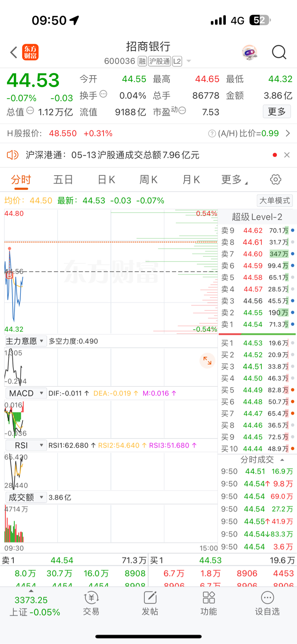Viewport: 297px width, 644px height.
Task: Open 更多 quote details button
Action: [x=277, y=112]
